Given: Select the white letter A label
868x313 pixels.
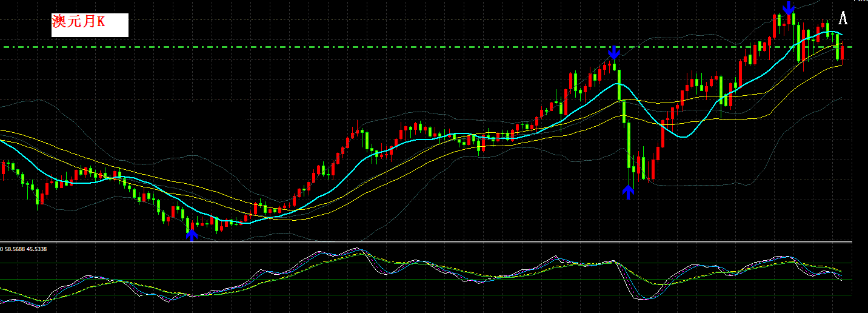Looking at the screenshot, I should 843,19.
